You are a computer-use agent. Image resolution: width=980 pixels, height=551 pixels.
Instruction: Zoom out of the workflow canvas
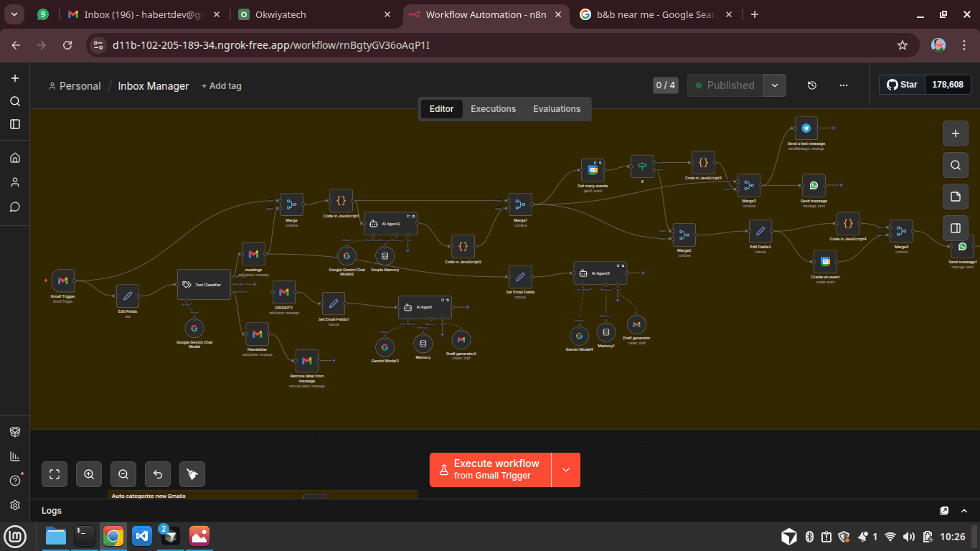(123, 474)
